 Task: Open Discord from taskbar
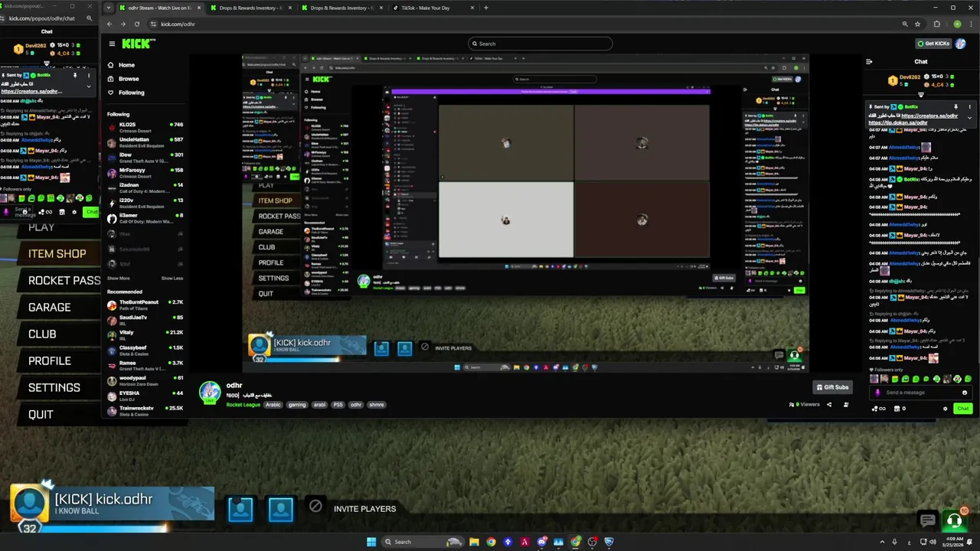point(542,542)
